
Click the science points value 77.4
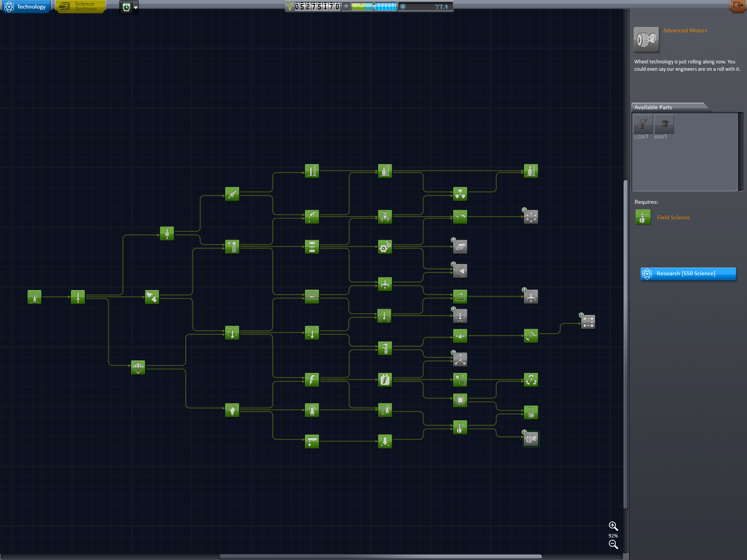click(x=442, y=7)
